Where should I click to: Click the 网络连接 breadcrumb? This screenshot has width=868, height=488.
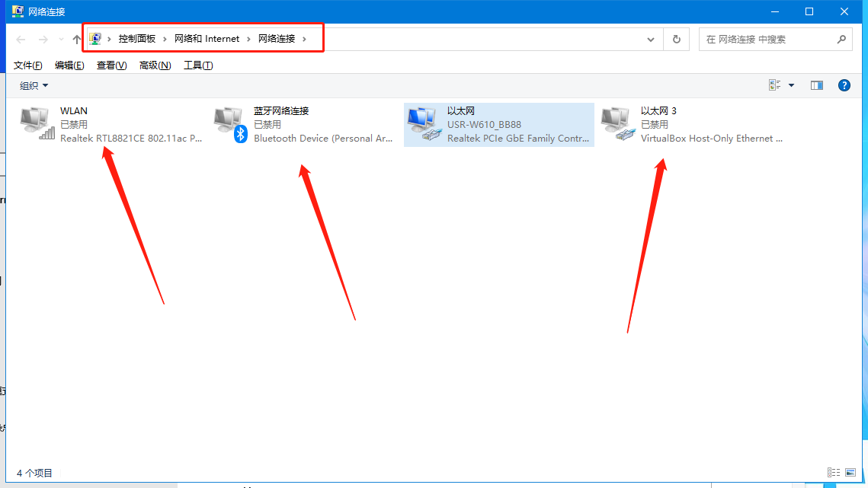coord(276,39)
